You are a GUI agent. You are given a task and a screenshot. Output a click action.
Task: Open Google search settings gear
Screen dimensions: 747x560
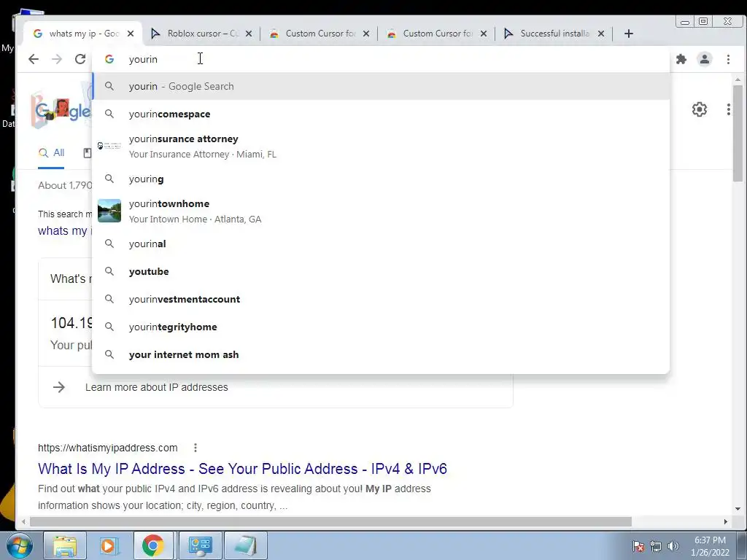(x=699, y=109)
